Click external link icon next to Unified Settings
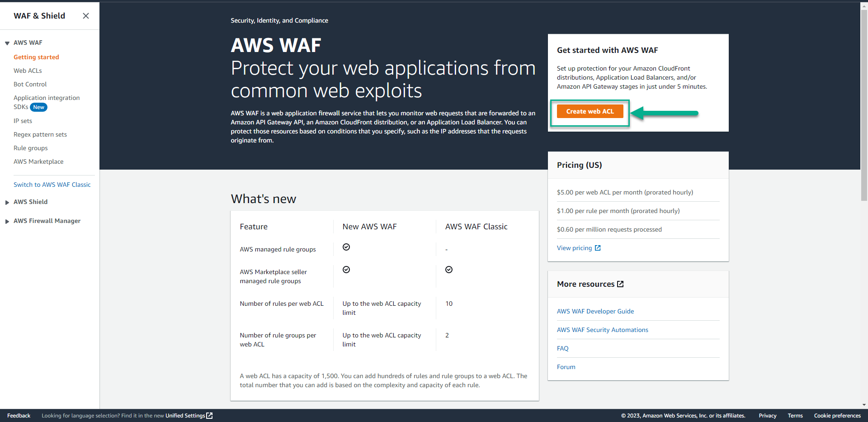The width and height of the screenshot is (868, 422). pos(209,415)
